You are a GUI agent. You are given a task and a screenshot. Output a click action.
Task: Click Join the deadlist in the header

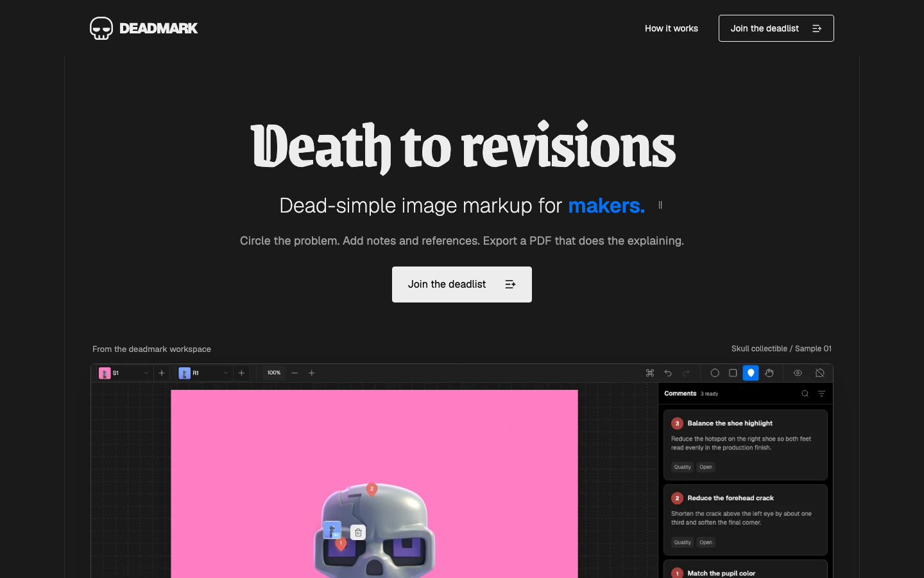coord(776,28)
